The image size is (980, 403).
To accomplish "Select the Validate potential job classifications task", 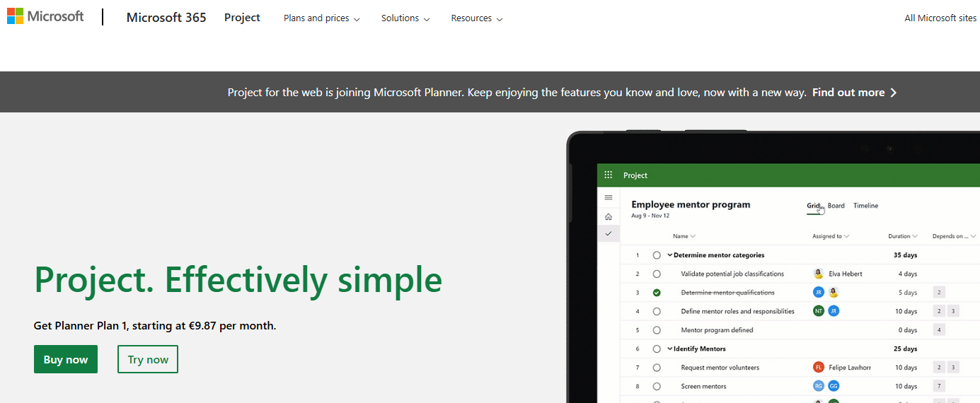I will tap(732, 274).
